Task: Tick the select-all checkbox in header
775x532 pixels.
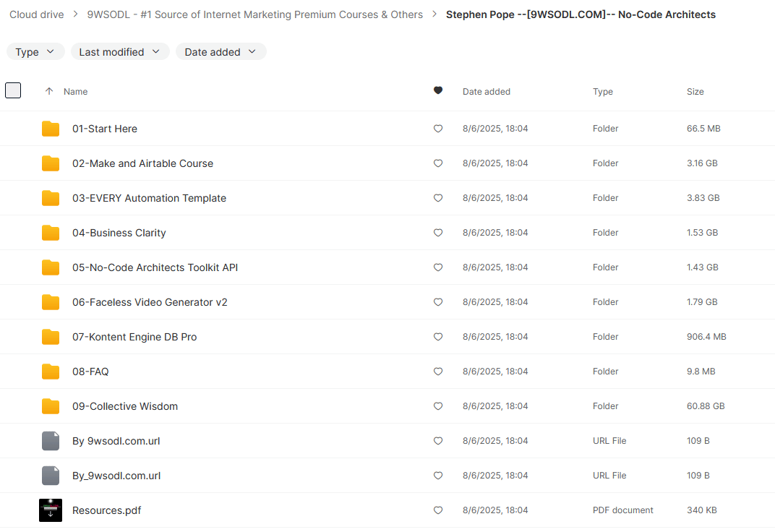Action: pyautogui.click(x=13, y=91)
